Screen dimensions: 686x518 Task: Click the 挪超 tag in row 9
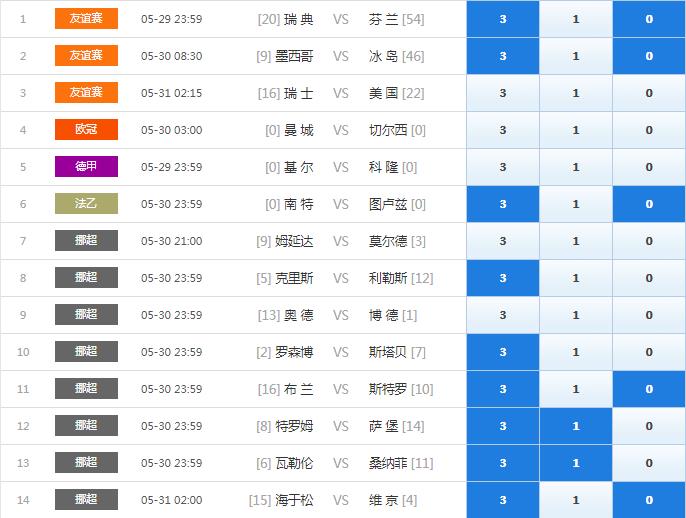86,315
